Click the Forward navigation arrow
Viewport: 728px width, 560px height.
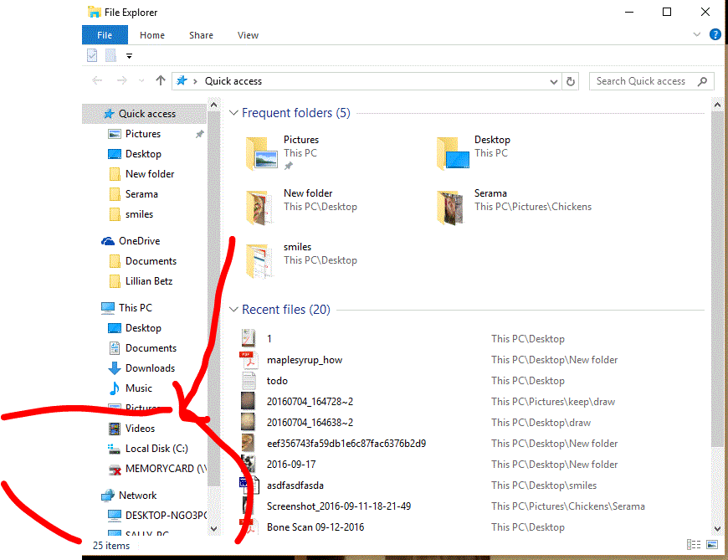pyautogui.click(x=121, y=81)
